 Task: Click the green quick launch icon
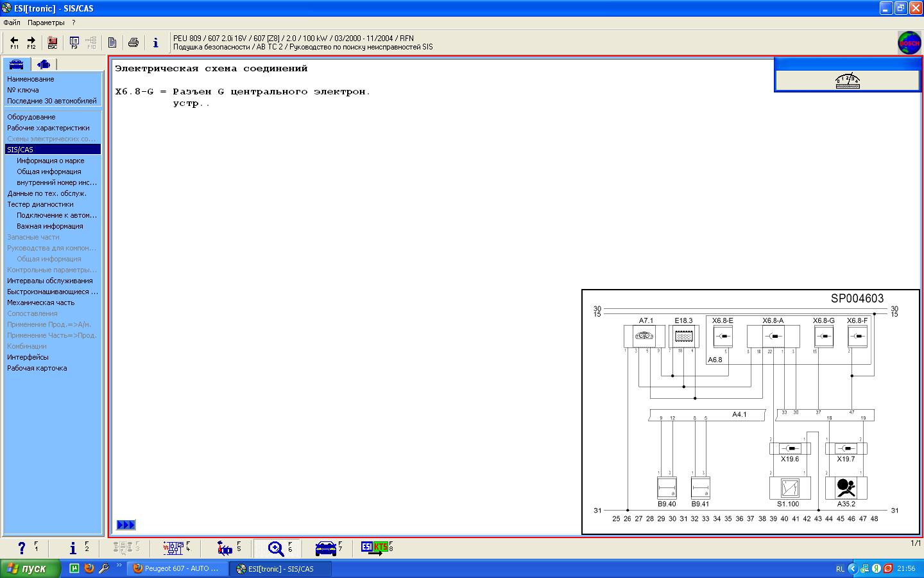[74, 568]
